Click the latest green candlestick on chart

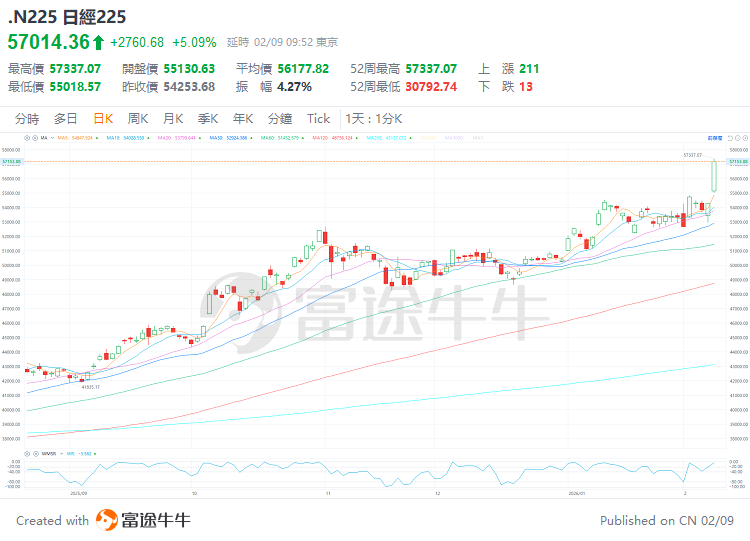[x=715, y=175]
